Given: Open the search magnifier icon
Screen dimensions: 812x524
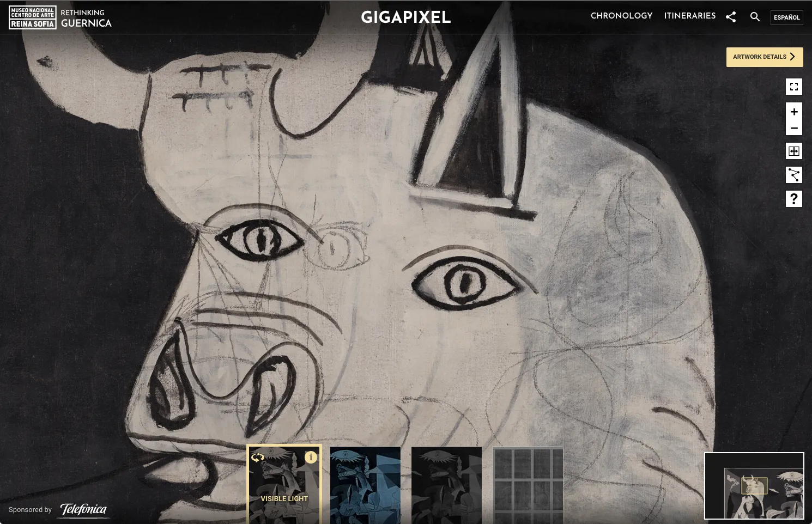Looking at the screenshot, I should tap(755, 17).
